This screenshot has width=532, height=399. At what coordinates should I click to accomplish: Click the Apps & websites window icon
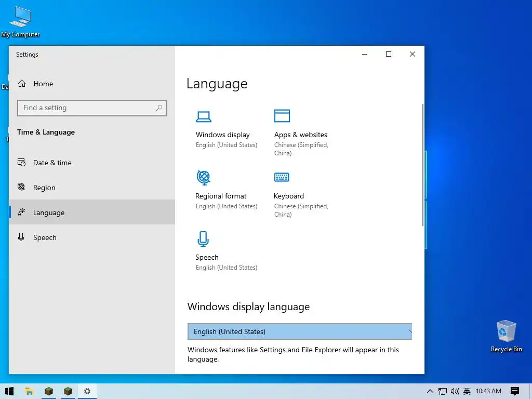[282, 116]
